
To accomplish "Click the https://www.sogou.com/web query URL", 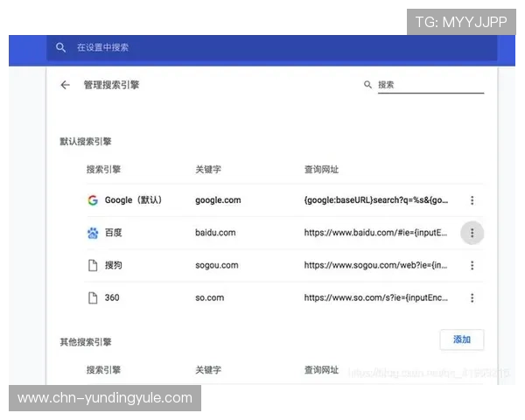I will tap(375, 265).
